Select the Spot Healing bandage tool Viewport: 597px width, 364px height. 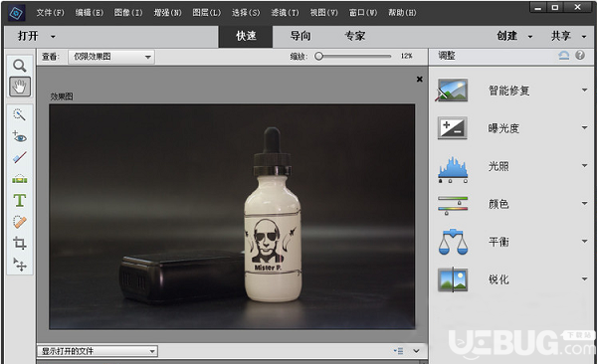point(20,222)
